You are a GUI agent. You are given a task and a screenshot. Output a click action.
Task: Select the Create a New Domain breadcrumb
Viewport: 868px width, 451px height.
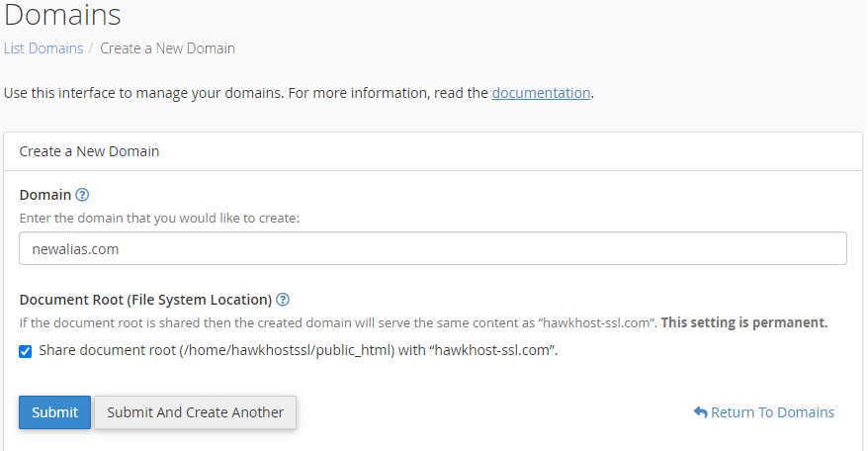click(167, 48)
